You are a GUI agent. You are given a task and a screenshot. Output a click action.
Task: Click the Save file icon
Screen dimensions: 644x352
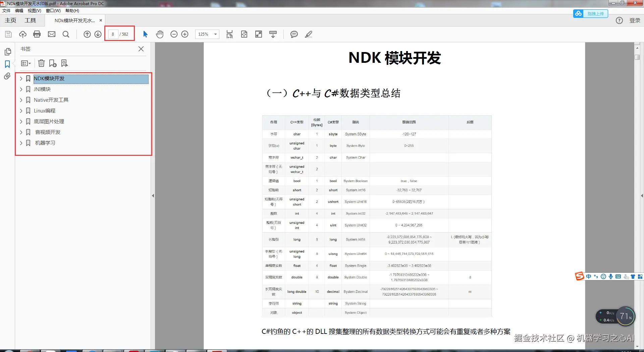pos(8,34)
